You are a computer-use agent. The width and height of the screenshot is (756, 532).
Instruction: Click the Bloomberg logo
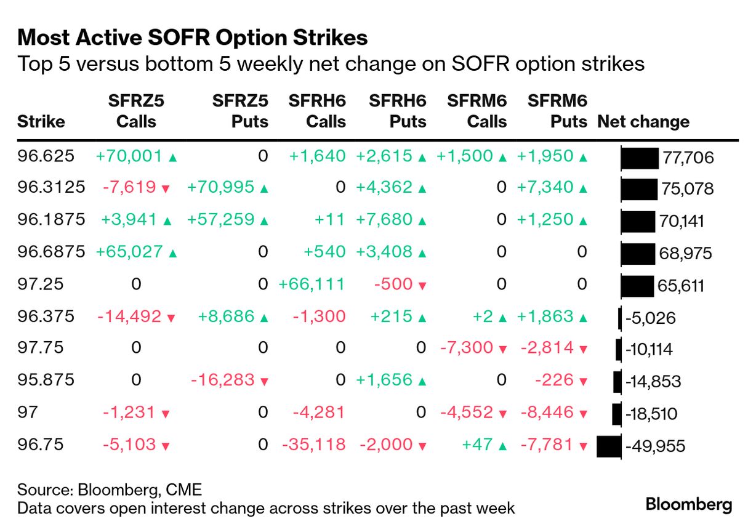689,505
